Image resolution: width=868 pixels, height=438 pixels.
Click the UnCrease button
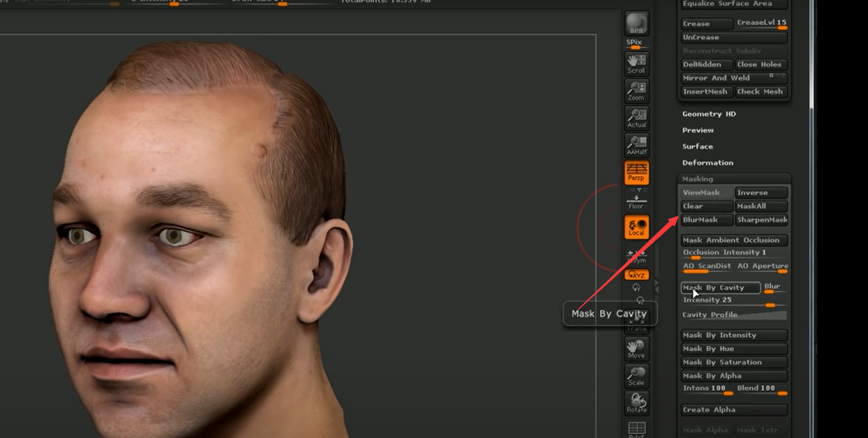click(x=734, y=37)
